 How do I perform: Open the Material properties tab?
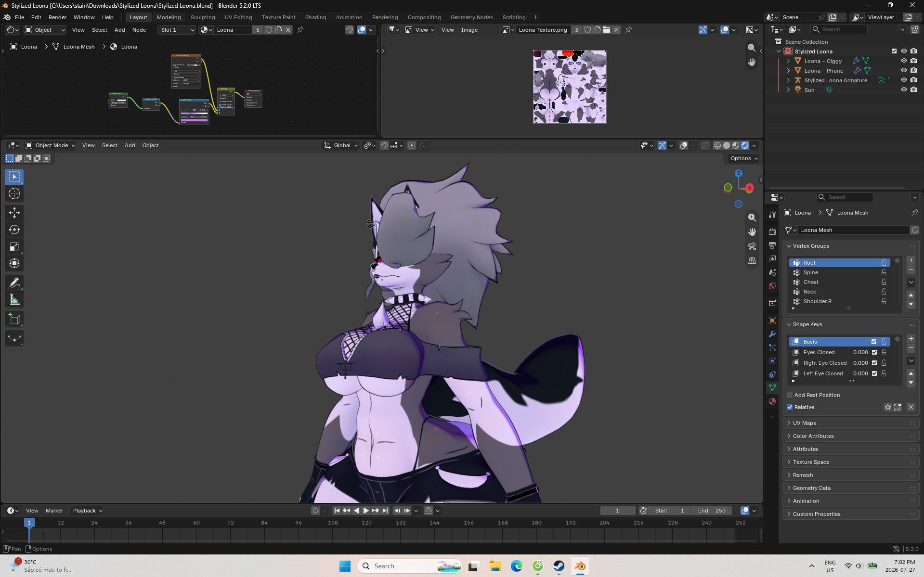pyautogui.click(x=772, y=401)
